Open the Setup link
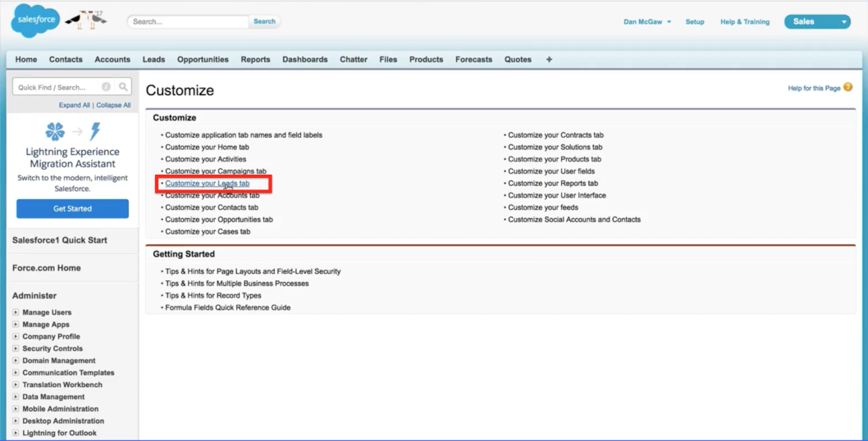This screenshot has height=441, width=868. (695, 21)
